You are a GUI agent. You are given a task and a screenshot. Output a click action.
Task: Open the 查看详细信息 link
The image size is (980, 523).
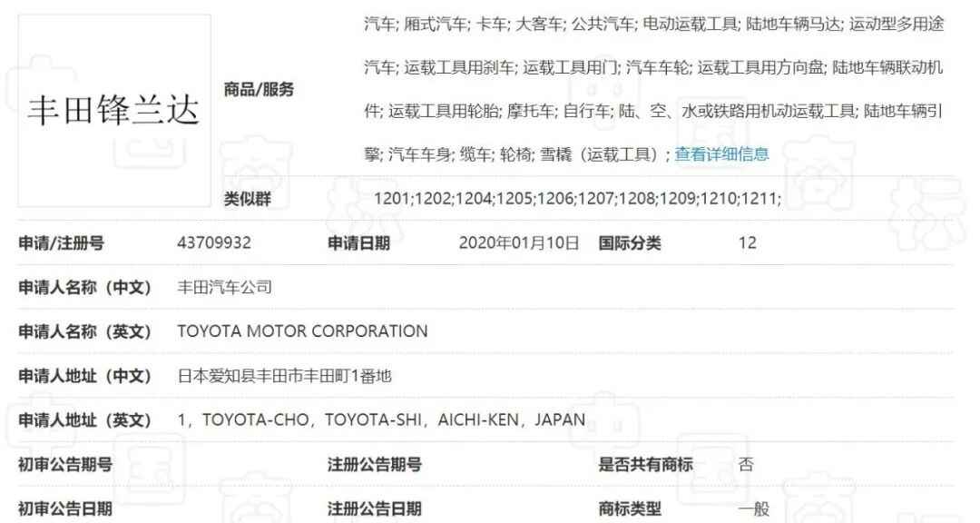tap(721, 153)
